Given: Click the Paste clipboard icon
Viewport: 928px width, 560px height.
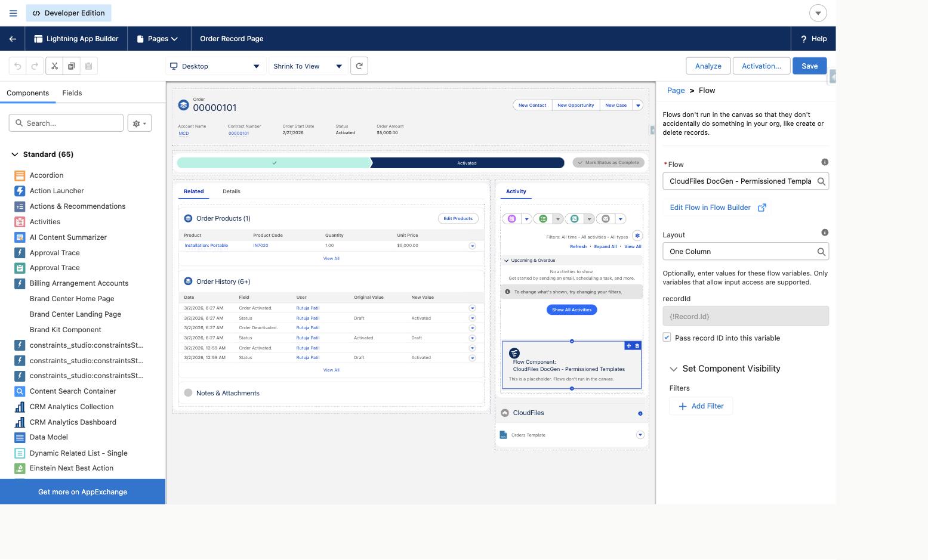Looking at the screenshot, I should 88,66.
